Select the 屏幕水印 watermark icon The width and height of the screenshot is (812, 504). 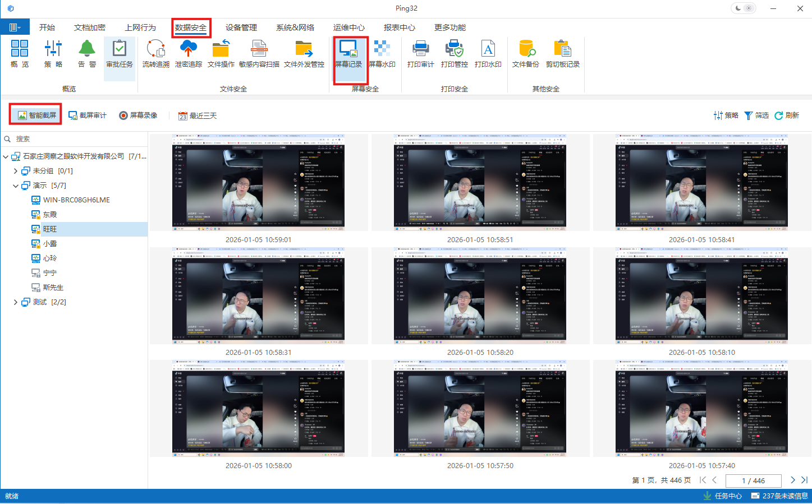click(382, 54)
